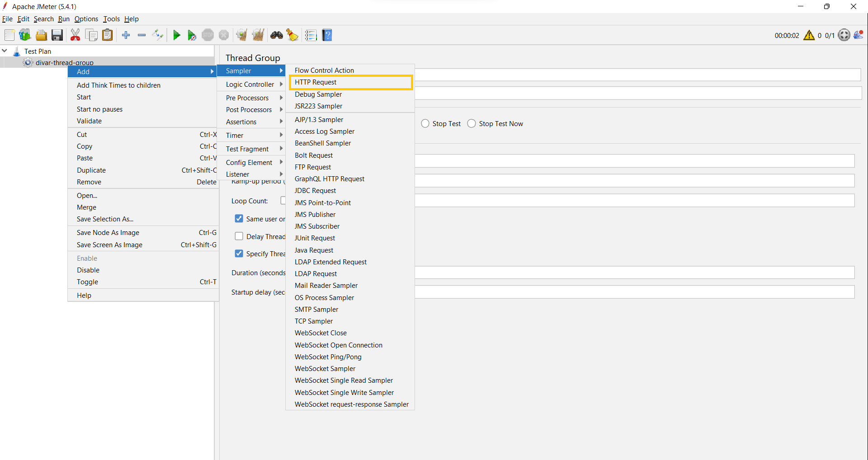Choose TCP Sampler entry
Image resolution: width=868 pixels, height=460 pixels.
350,321
